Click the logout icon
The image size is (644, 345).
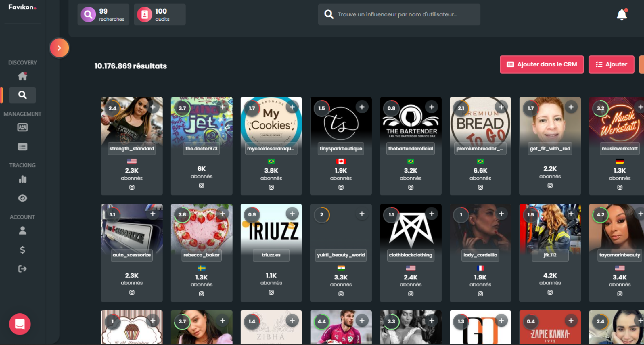pos(22,269)
